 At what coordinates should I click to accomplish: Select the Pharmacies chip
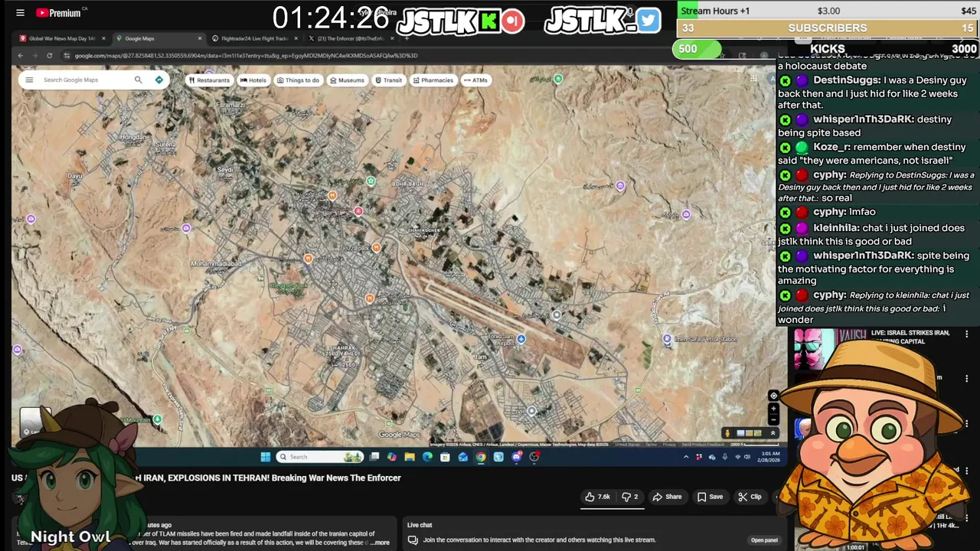coord(433,80)
